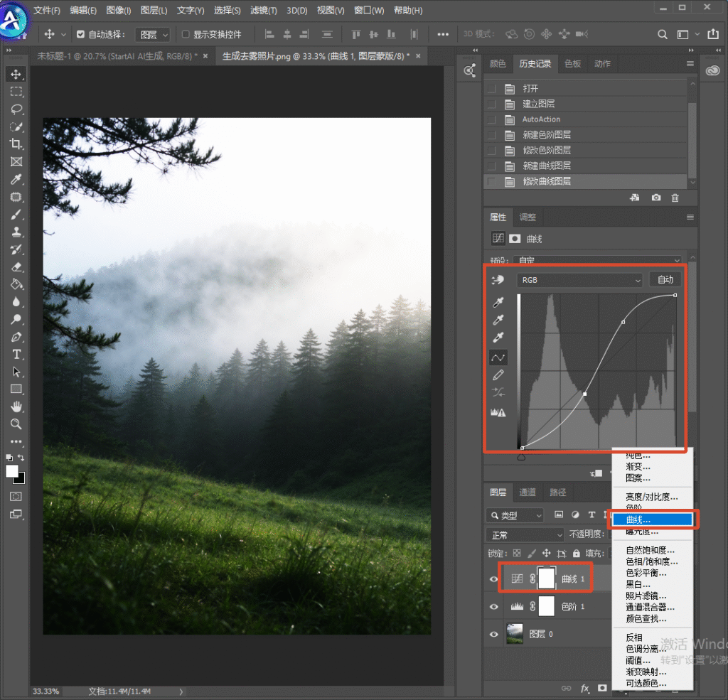Viewport: 728px width, 700px height.
Task: Select the Frame tool
Action: pos(16,161)
